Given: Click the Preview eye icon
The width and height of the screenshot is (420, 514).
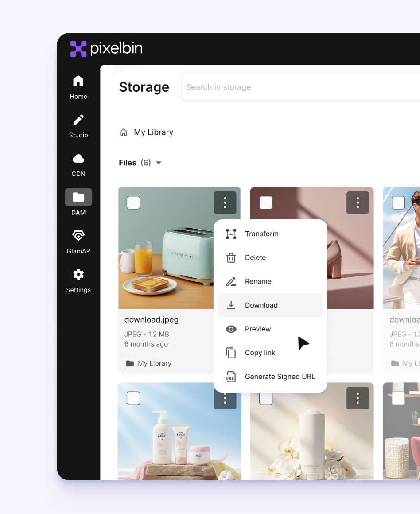Looking at the screenshot, I should (x=231, y=329).
